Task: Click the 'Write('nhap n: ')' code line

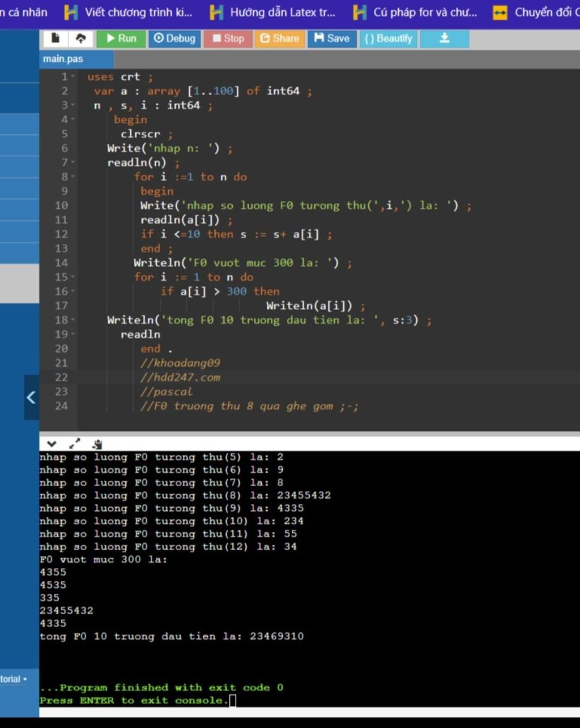Action: (x=169, y=148)
